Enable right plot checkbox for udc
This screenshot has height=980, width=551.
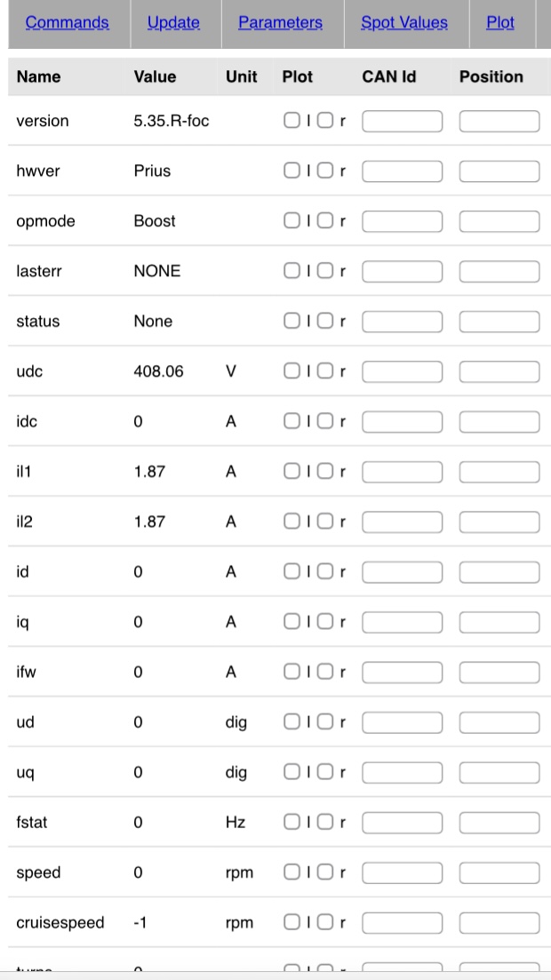tap(325, 371)
